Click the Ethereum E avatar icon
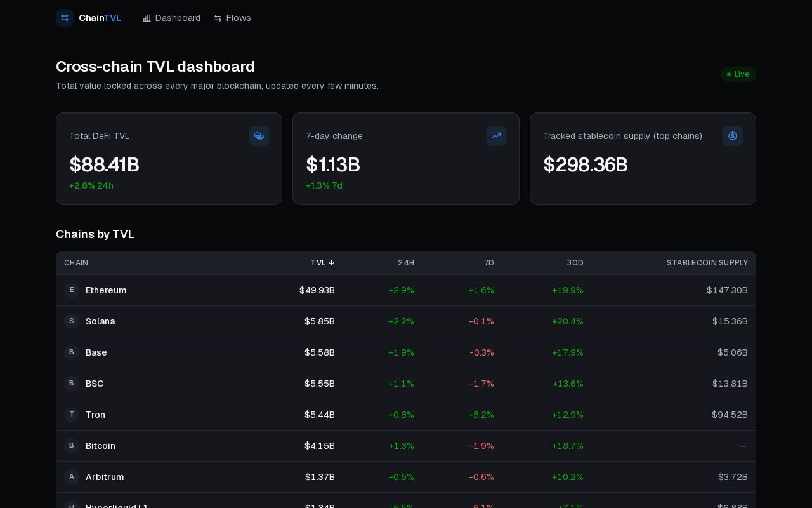The image size is (812, 508). click(x=72, y=290)
